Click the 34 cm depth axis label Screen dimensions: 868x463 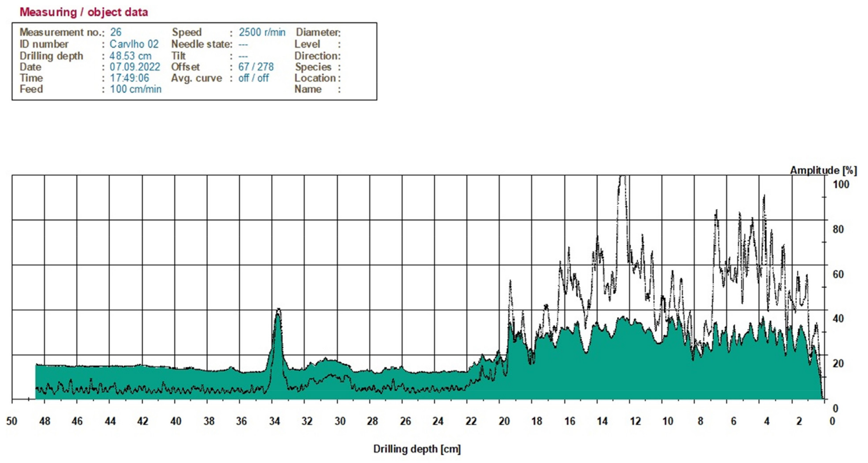coord(274,421)
